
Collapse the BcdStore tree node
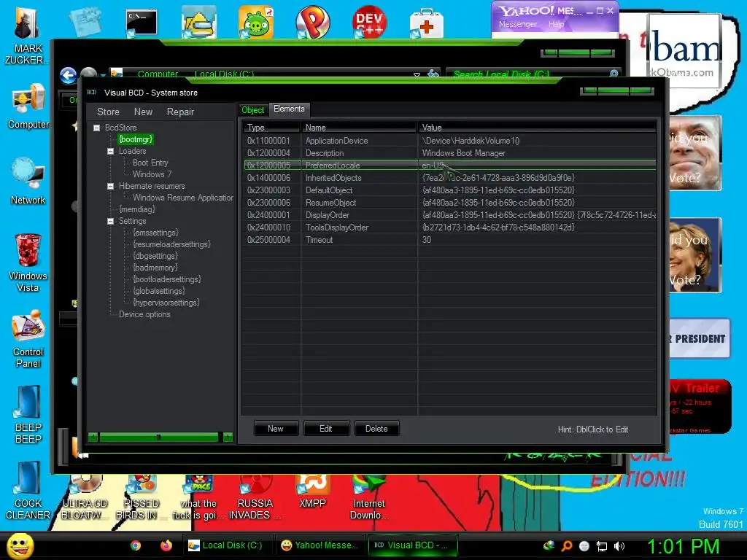pyautogui.click(x=97, y=128)
